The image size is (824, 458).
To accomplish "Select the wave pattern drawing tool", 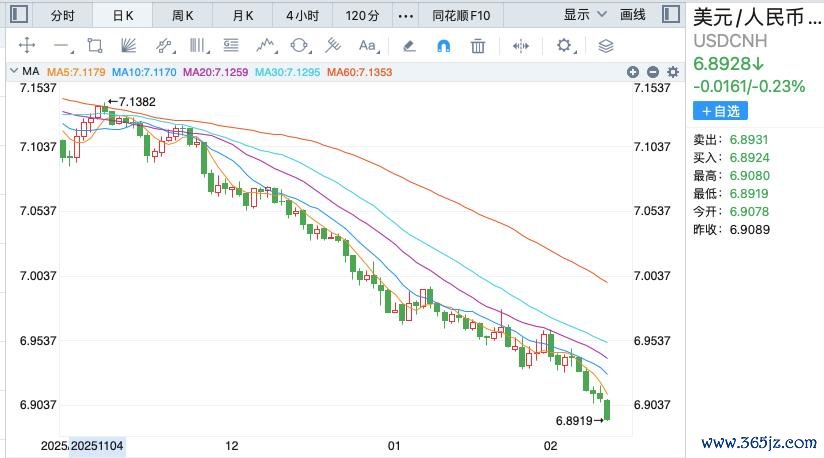I will tap(266, 46).
